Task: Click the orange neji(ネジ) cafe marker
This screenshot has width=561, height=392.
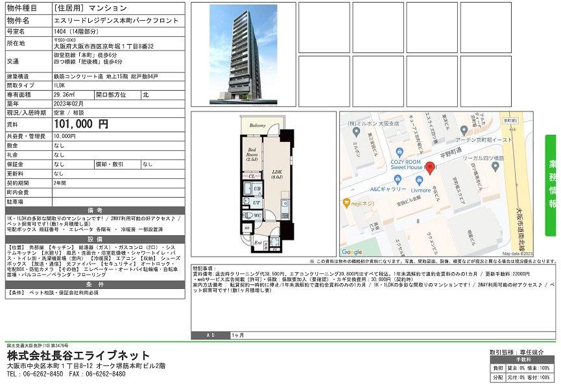Action: click(348, 202)
